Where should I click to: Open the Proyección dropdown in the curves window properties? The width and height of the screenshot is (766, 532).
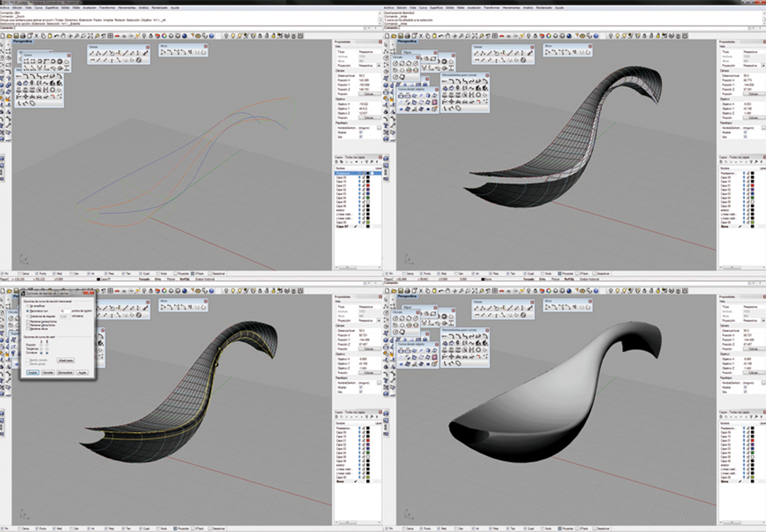[x=379, y=65]
